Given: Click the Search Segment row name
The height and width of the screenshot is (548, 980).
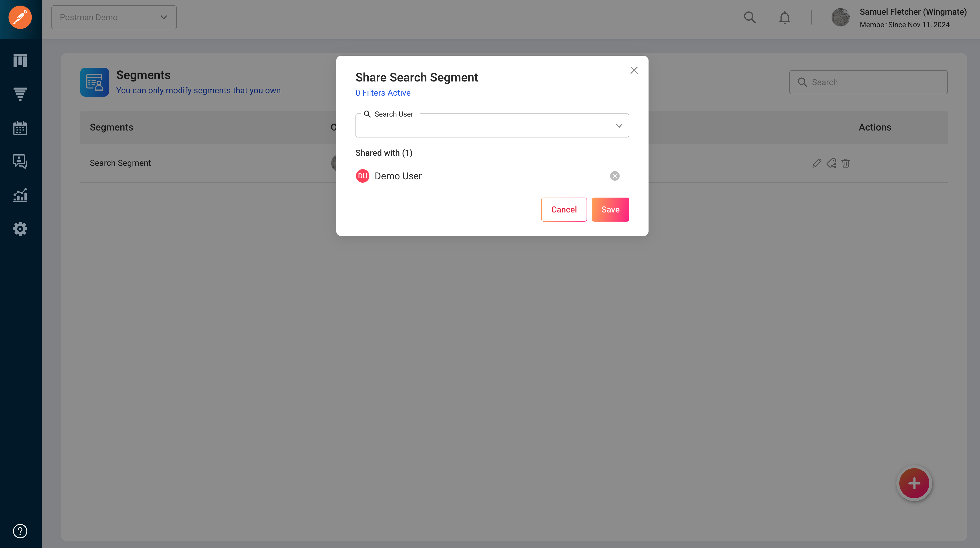Looking at the screenshot, I should [x=120, y=163].
